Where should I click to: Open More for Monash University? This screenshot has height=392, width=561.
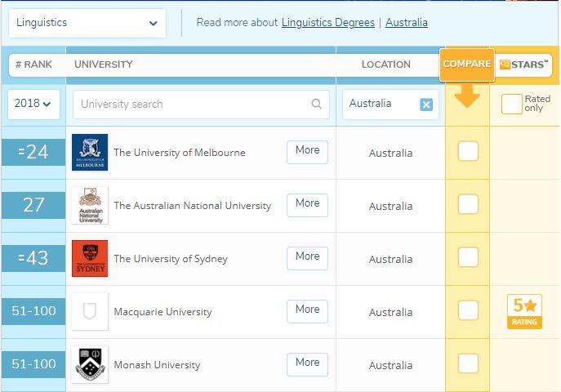[x=307, y=364]
